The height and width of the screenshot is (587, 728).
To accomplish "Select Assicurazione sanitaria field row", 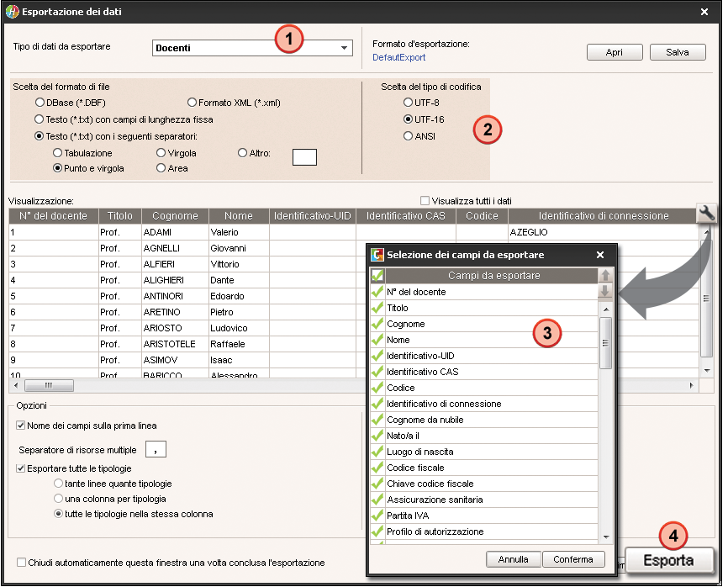I will [491, 500].
